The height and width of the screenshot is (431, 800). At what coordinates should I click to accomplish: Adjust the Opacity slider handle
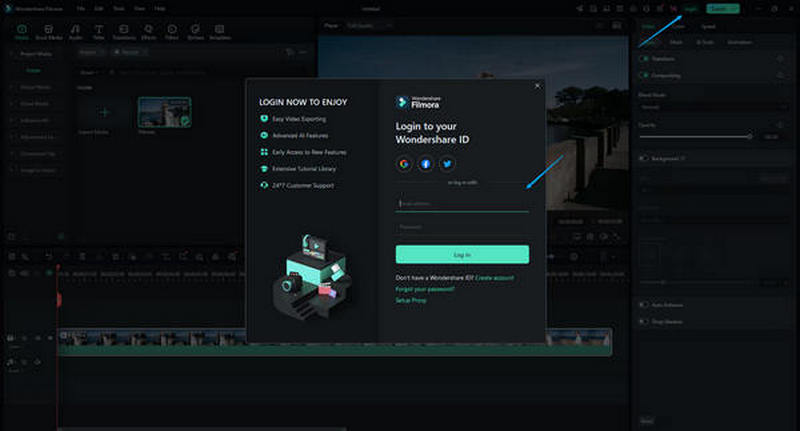[x=749, y=137]
